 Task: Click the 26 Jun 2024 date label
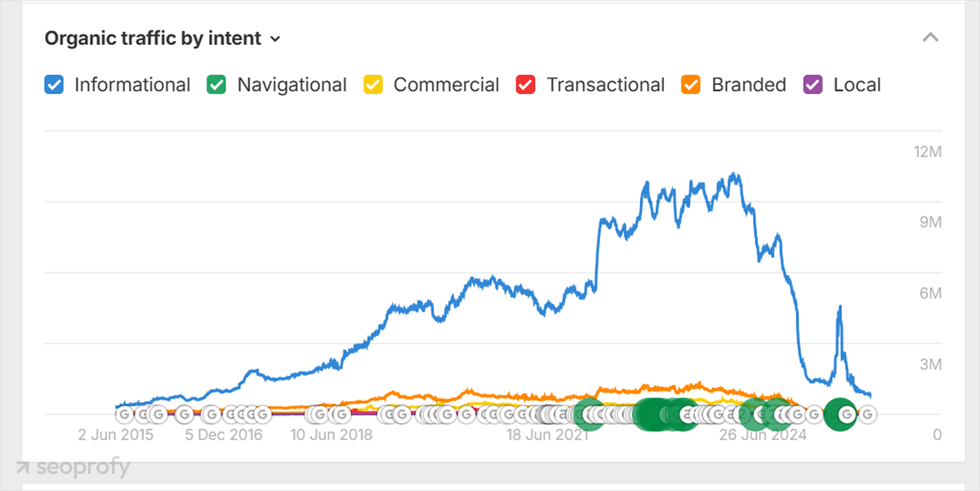tap(763, 435)
